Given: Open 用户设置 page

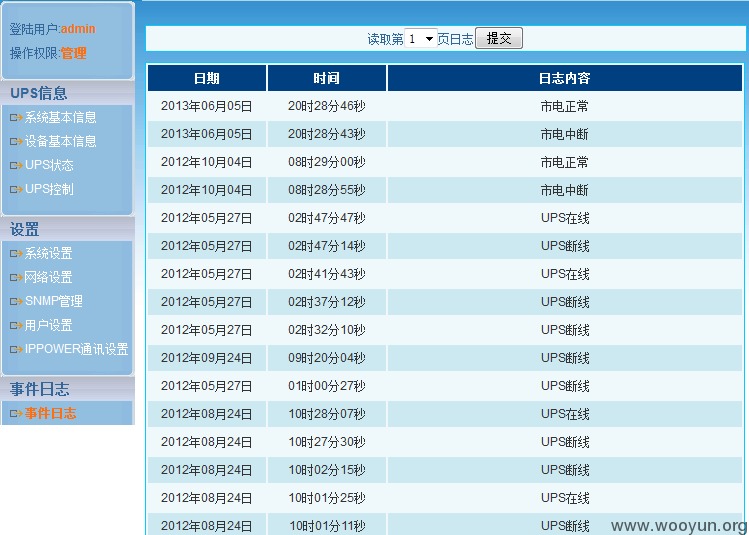Looking at the screenshot, I should point(49,325).
